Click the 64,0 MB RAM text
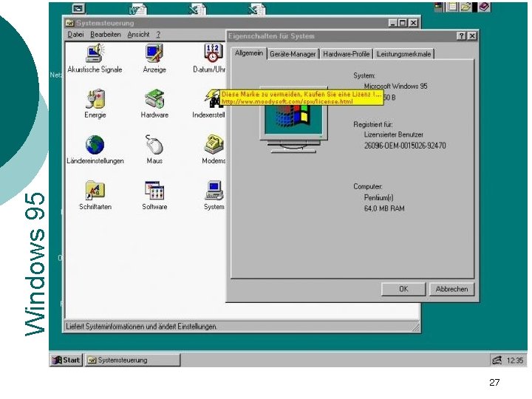This screenshot has height=399, width=532. tap(384, 208)
